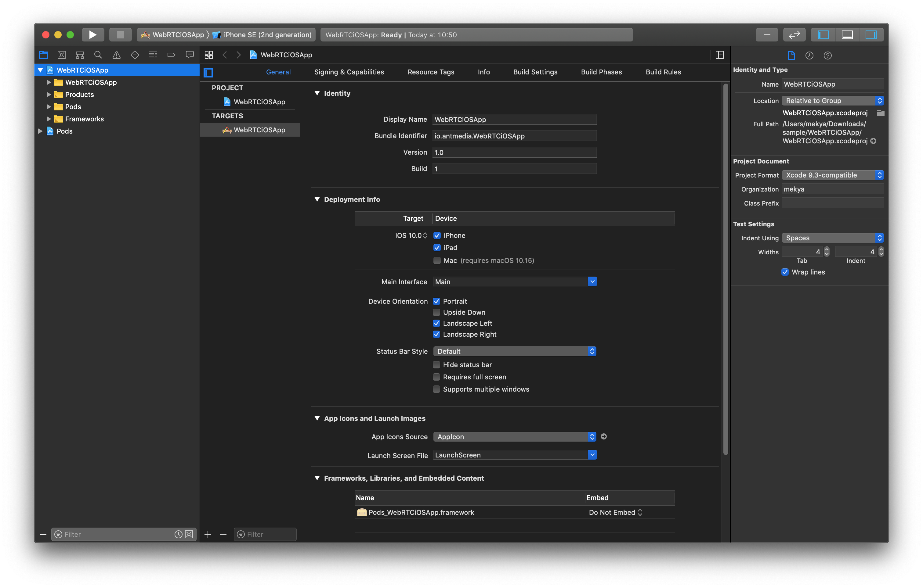The width and height of the screenshot is (923, 588).
Task: Run the app with the Play button
Action: click(x=93, y=35)
